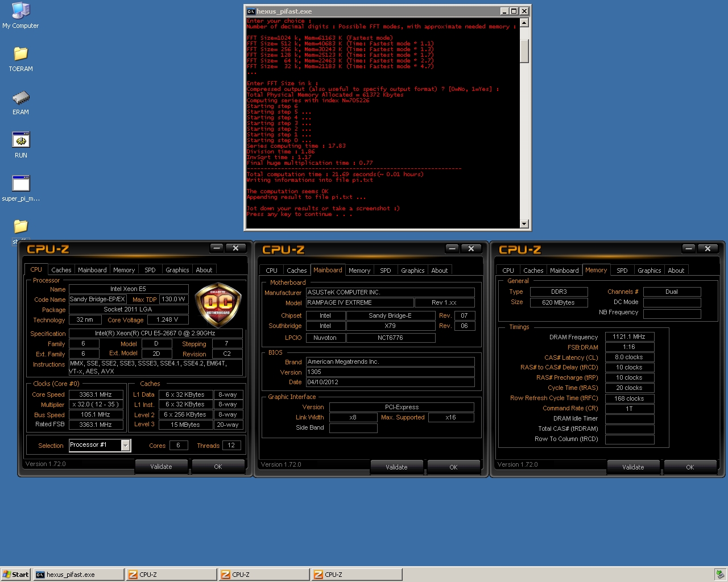Select SPD tab in middle CPU-Z window

[386, 271]
